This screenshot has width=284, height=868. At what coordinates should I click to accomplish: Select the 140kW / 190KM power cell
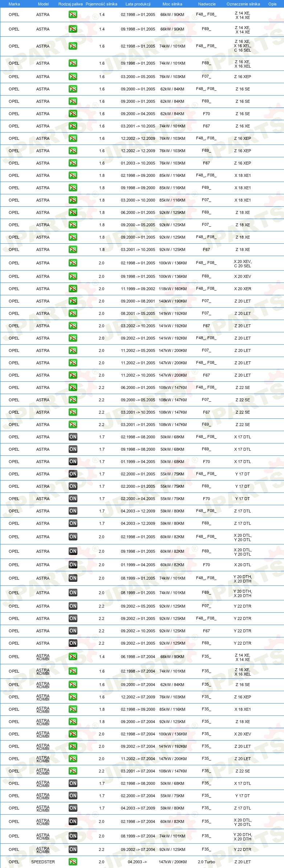click(x=173, y=301)
